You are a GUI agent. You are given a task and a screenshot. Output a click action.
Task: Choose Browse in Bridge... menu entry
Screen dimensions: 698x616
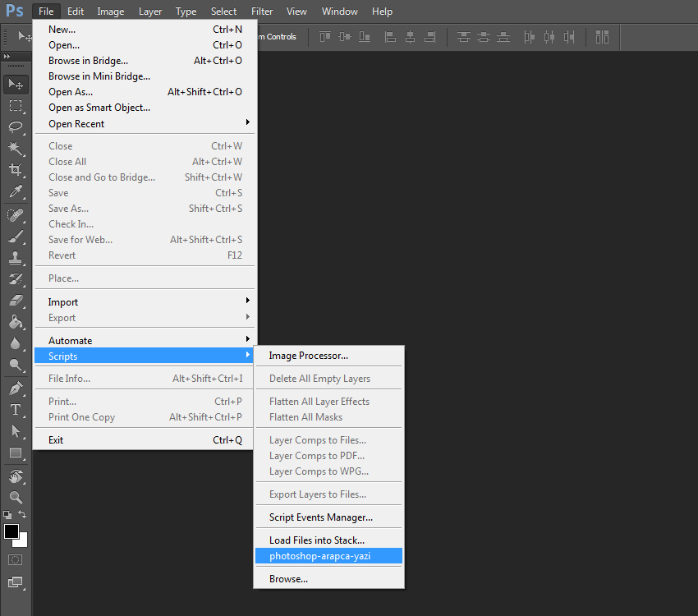pyautogui.click(x=145, y=61)
